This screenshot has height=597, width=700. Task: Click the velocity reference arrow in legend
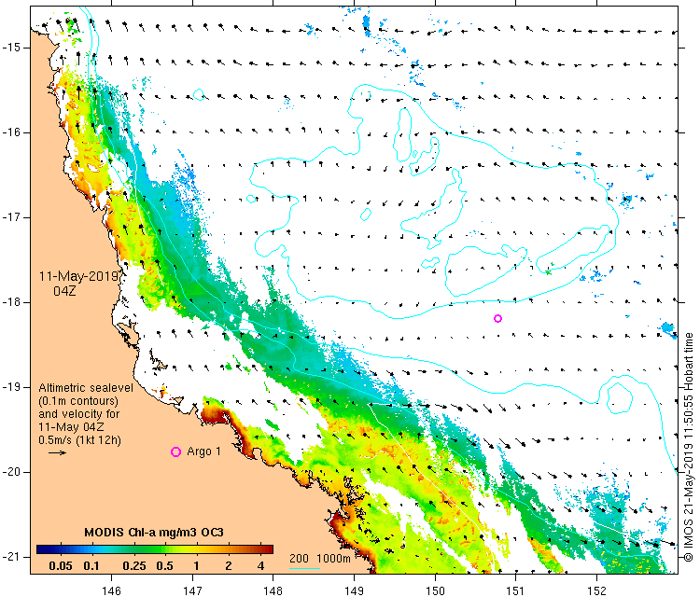click(57, 453)
